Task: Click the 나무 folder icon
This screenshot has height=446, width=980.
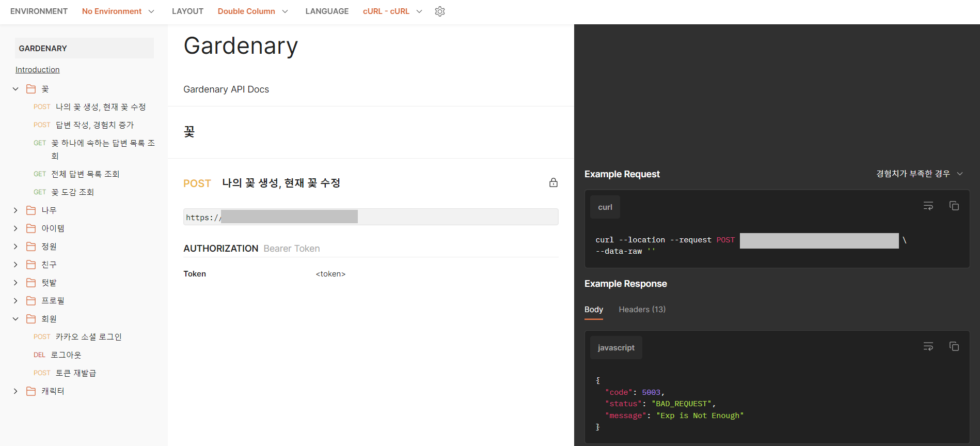Action: pyautogui.click(x=31, y=210)
